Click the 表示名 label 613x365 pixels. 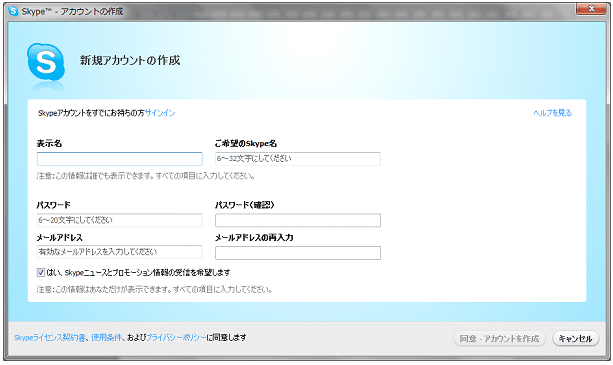(49, 143)
